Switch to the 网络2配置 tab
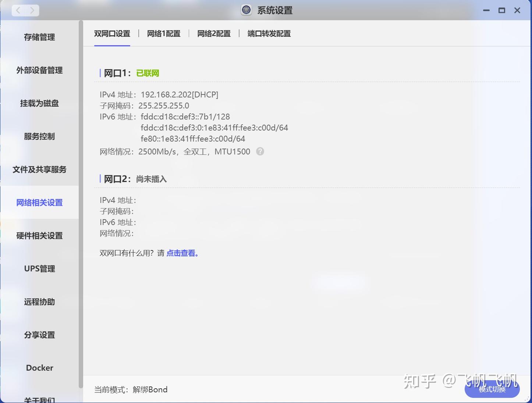The height and width of the screenshot is (403, 532). [214, 33]
